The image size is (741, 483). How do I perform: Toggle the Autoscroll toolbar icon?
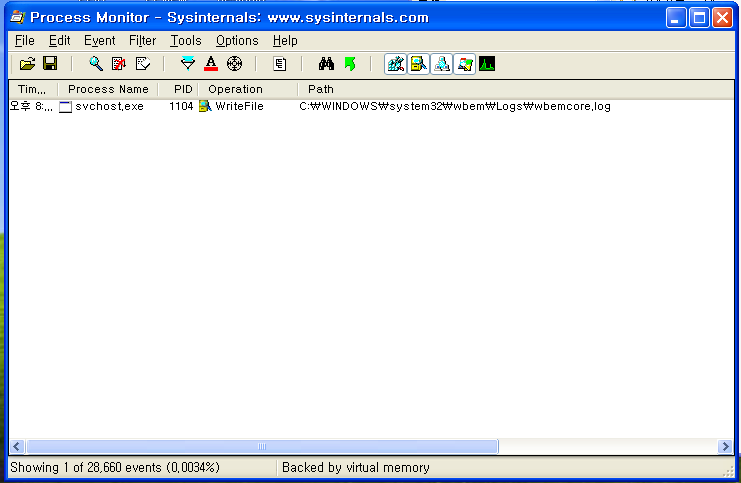click(119, 63)
